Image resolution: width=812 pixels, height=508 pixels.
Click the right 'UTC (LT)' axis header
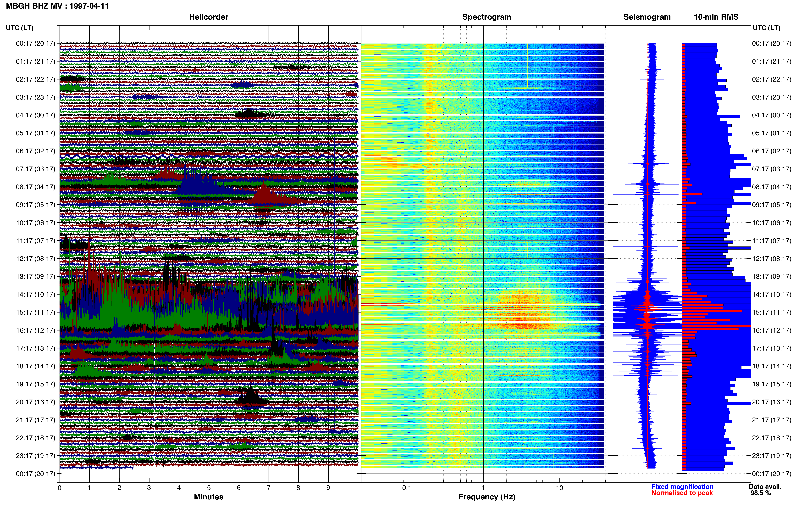[x=766, y=28]
